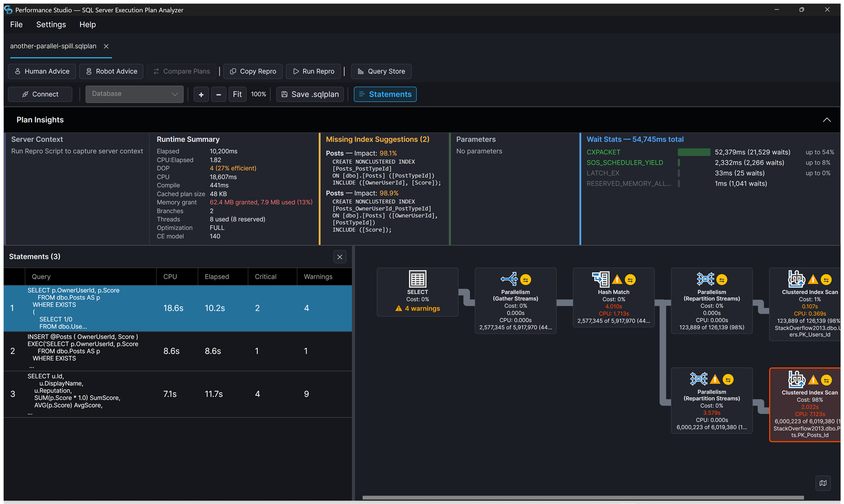844x504 pixels.
Task: Open the File menu
Action: click(x=16, y=24)
